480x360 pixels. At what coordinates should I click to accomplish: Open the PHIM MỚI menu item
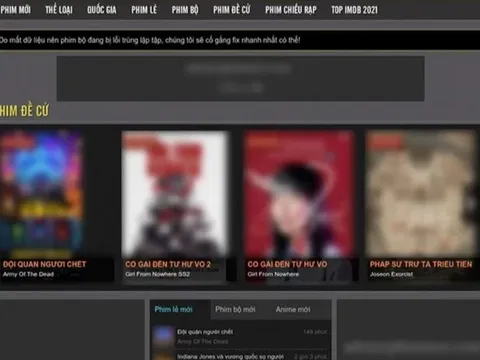[15, 10]
